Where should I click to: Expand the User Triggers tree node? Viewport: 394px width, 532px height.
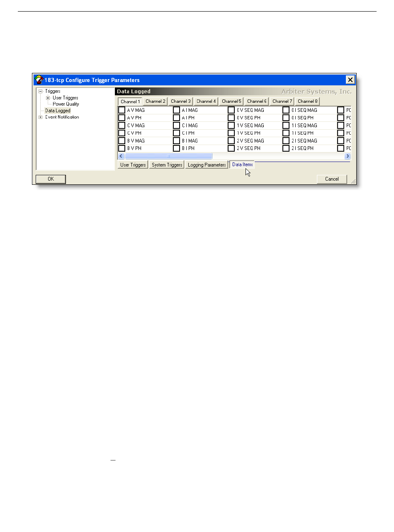48,98
